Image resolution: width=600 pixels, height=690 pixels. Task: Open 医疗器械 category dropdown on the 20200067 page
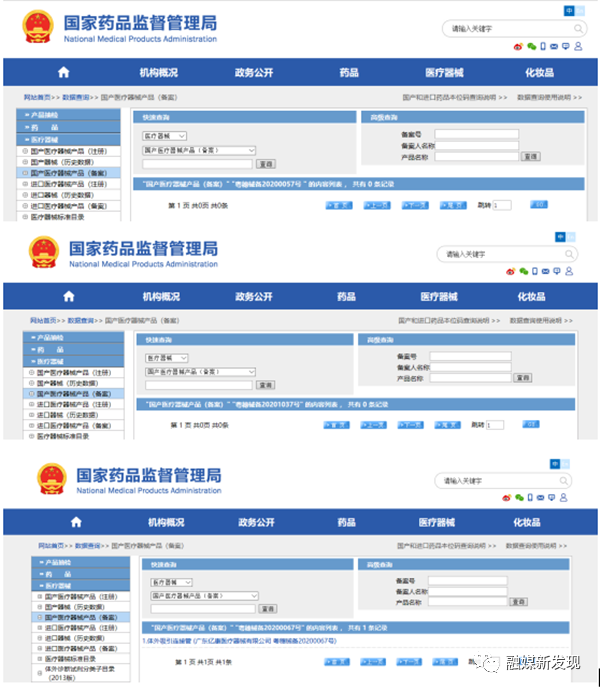pyautogui.click(x=172, y=582)
